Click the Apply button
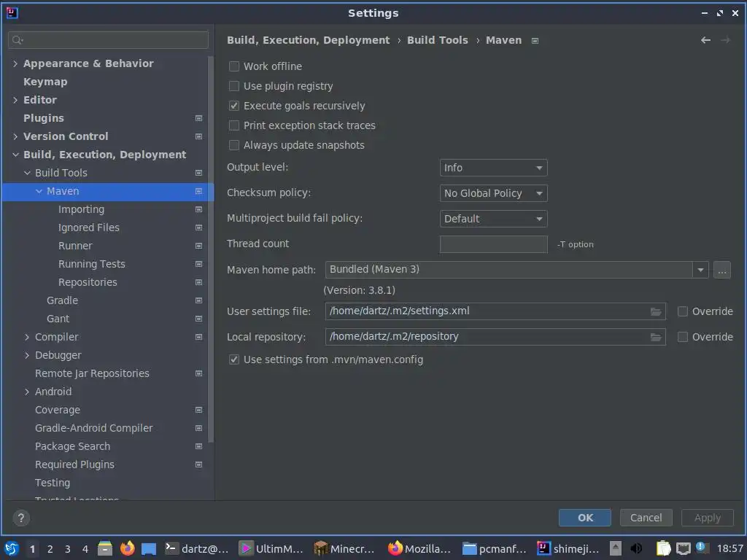This screenshot has height=560, width=747. tap(708, 518)
